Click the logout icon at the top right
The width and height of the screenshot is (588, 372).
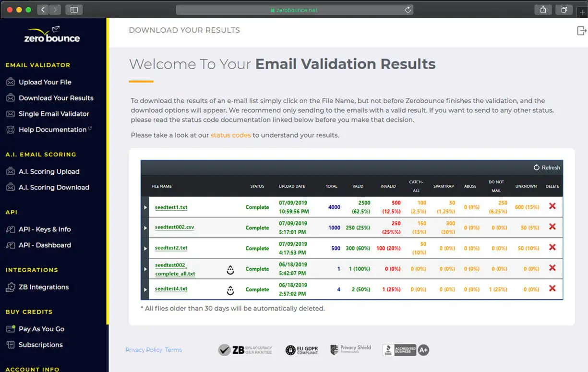[581, 31]
